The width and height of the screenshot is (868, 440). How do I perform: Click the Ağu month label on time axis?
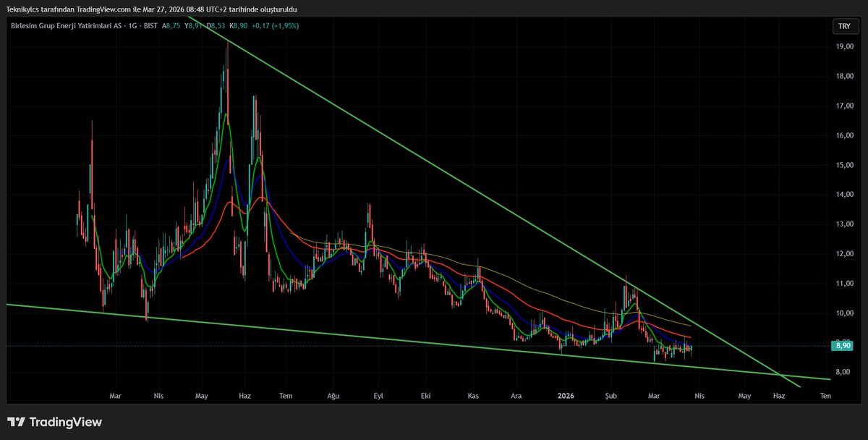coord(333,396)
